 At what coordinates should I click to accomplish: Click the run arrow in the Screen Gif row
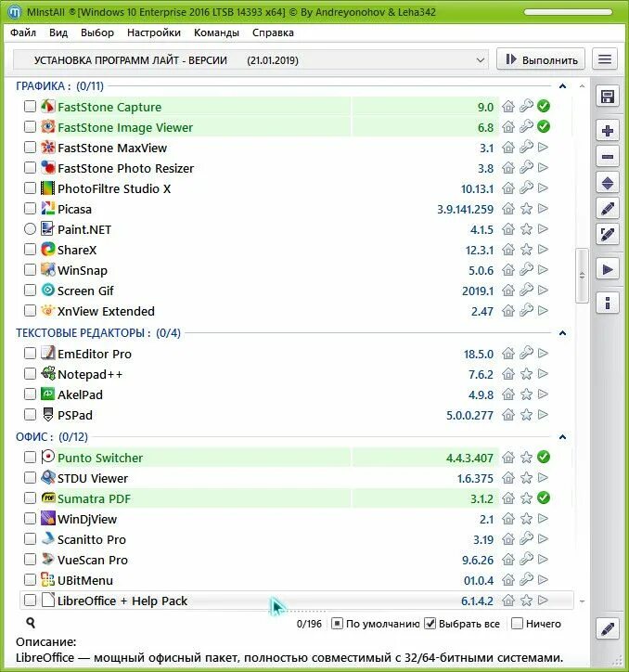543,291
